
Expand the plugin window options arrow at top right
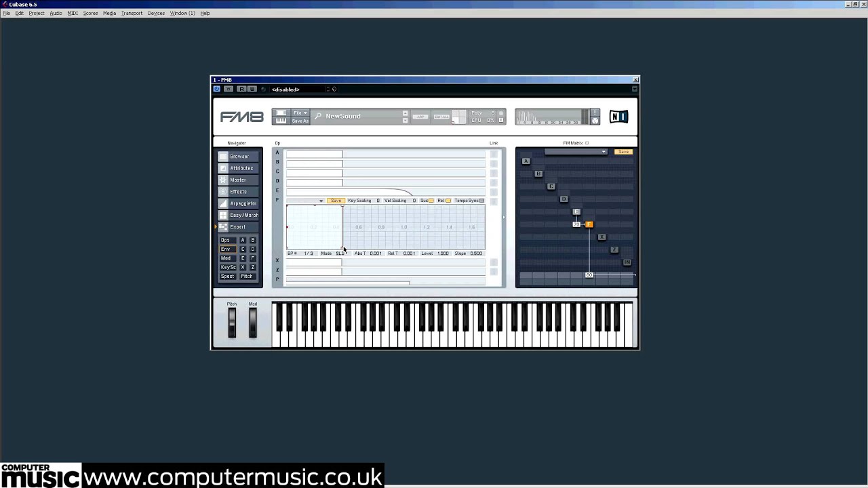635,89
